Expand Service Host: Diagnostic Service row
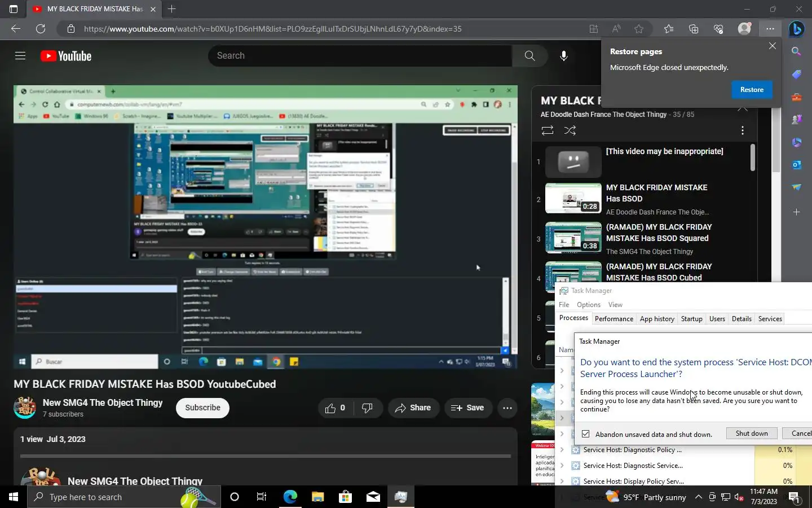Viewport: 812px width, 508px height. click(x=562, y=466)
